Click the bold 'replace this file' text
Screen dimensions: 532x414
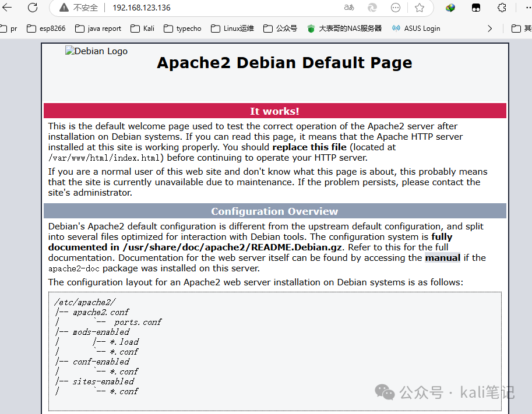tap(309, 147)
